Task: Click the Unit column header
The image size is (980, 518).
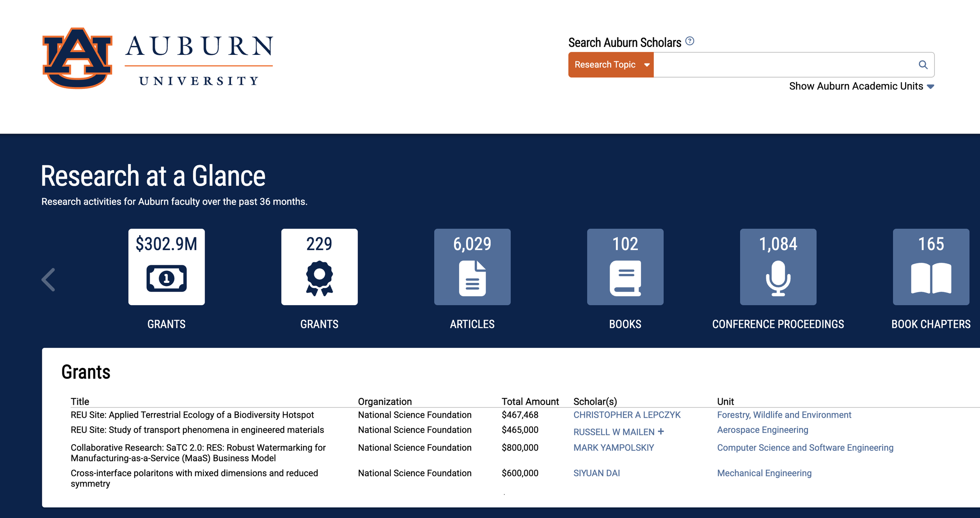Action: pos(726,402)
